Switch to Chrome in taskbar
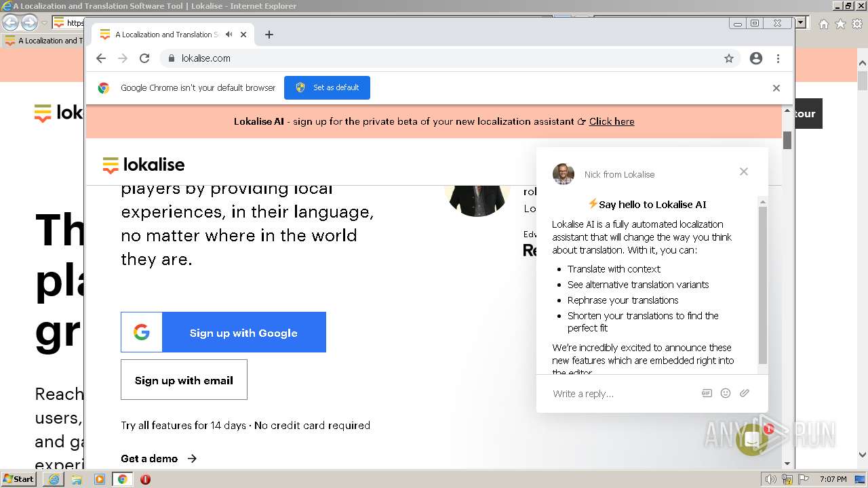Screen dimensions: 868x488 coord(122,479)
